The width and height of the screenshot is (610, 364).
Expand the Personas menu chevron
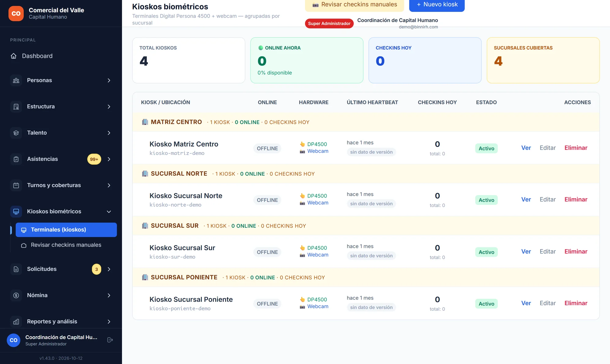tap(109, 80)
